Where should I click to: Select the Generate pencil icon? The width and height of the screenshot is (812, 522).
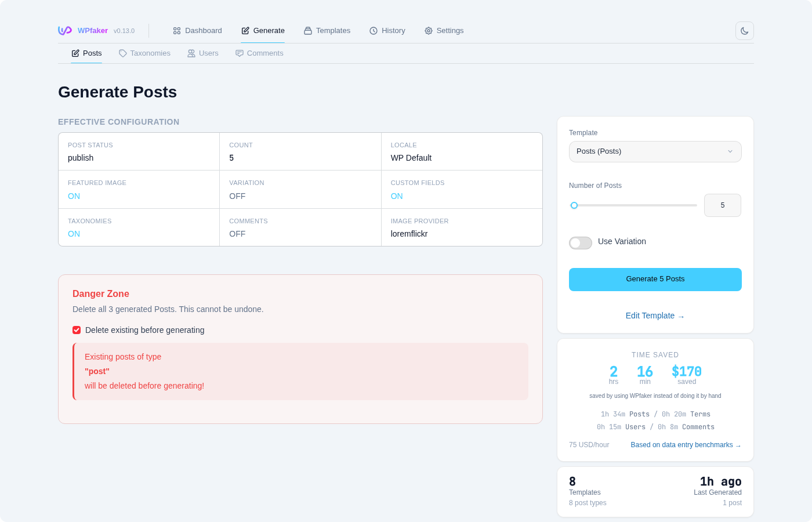pos(244,30)
